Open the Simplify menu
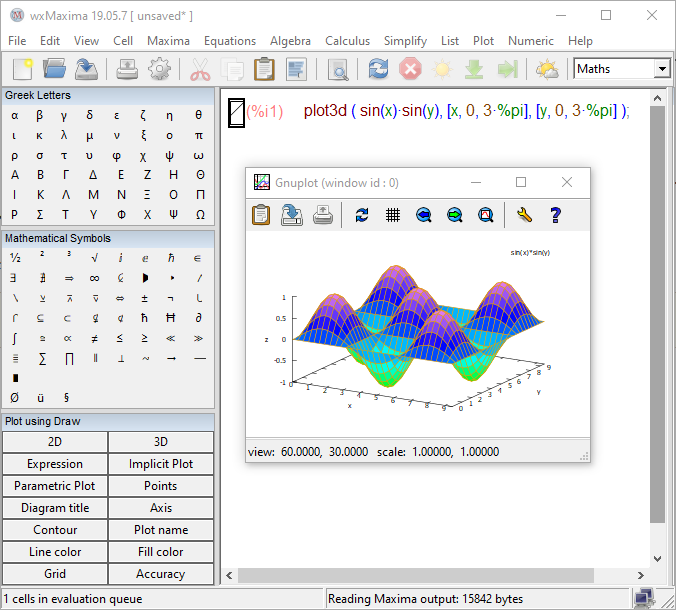Screen dimensions: 676x610 [x=405, y=41]
